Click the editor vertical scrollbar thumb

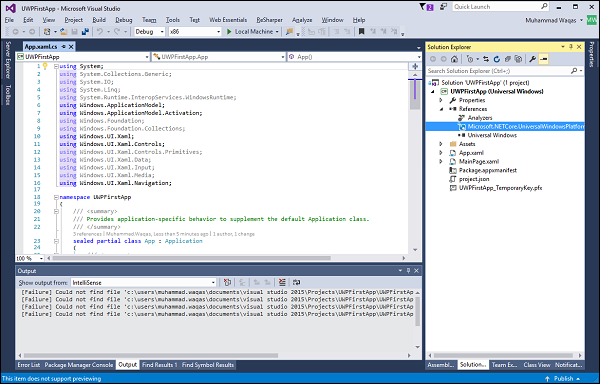(x=415, y=94)
